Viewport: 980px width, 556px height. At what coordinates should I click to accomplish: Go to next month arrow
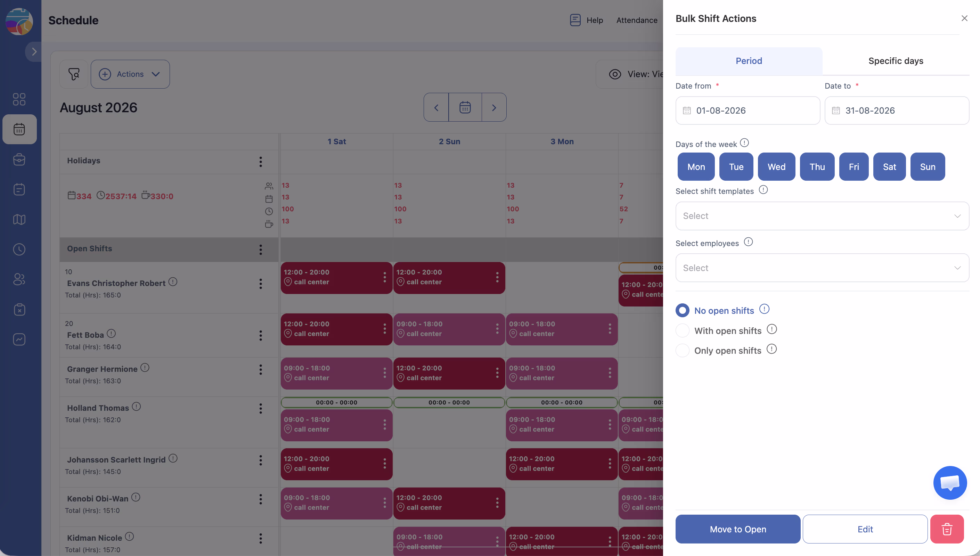pyautogui.click(x=493, y=107)
